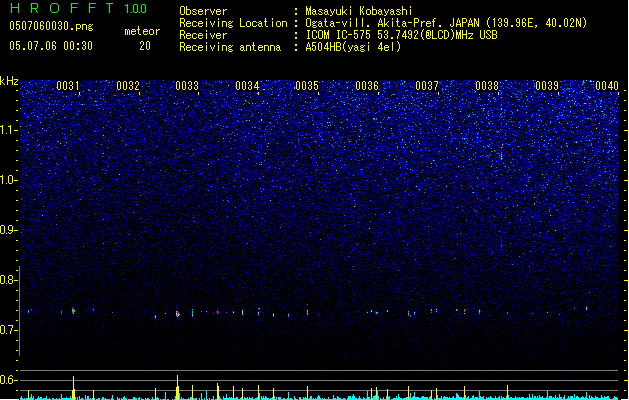Click the HROFFT 1.00 title text

78,8
